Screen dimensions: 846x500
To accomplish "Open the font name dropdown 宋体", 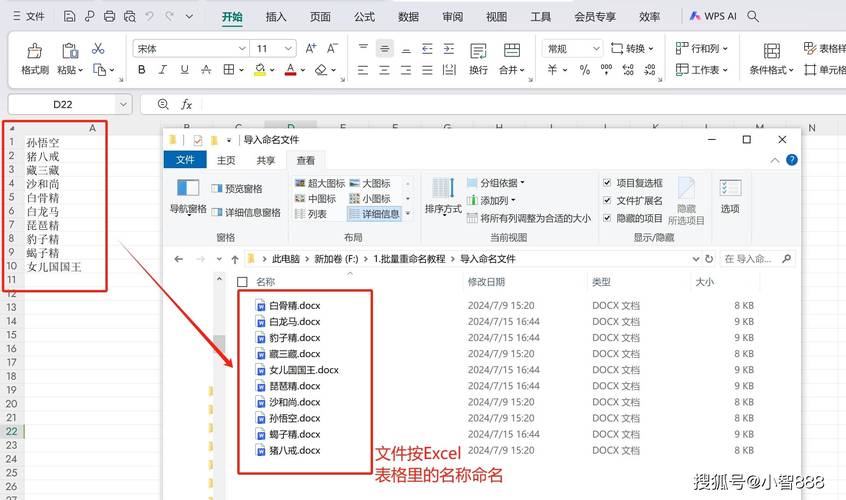I will coord(242,49).
